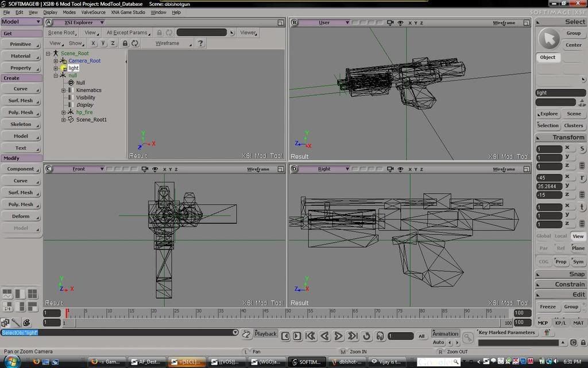
Task: Toggle loop playback icon
Action: [x=367, y=336]
